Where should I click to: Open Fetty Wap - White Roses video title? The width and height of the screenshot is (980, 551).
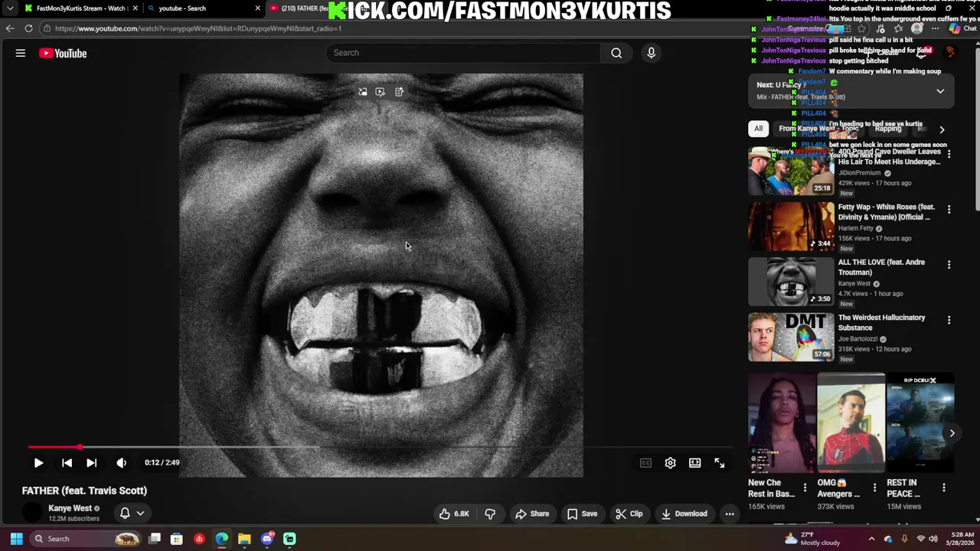click(x=887, y=212)
